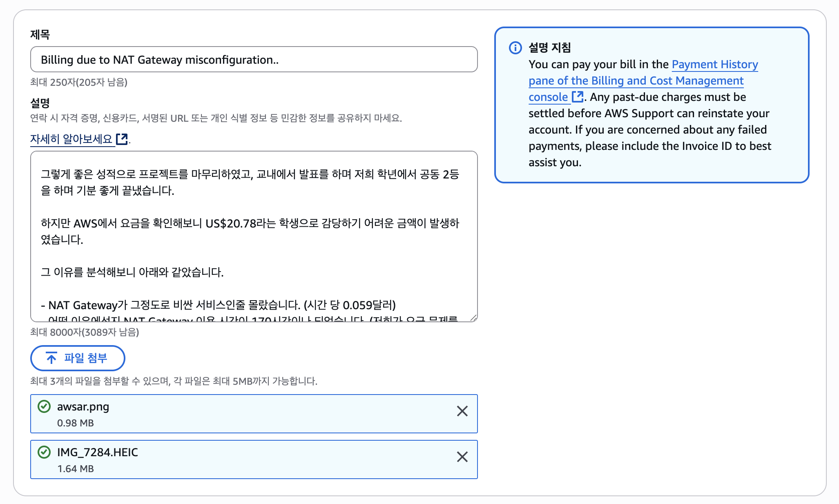Click the upload arrow in 파일 첨부 button
Image resolution: width=839 pixels, height=504 pixels.
pos(51,358)
